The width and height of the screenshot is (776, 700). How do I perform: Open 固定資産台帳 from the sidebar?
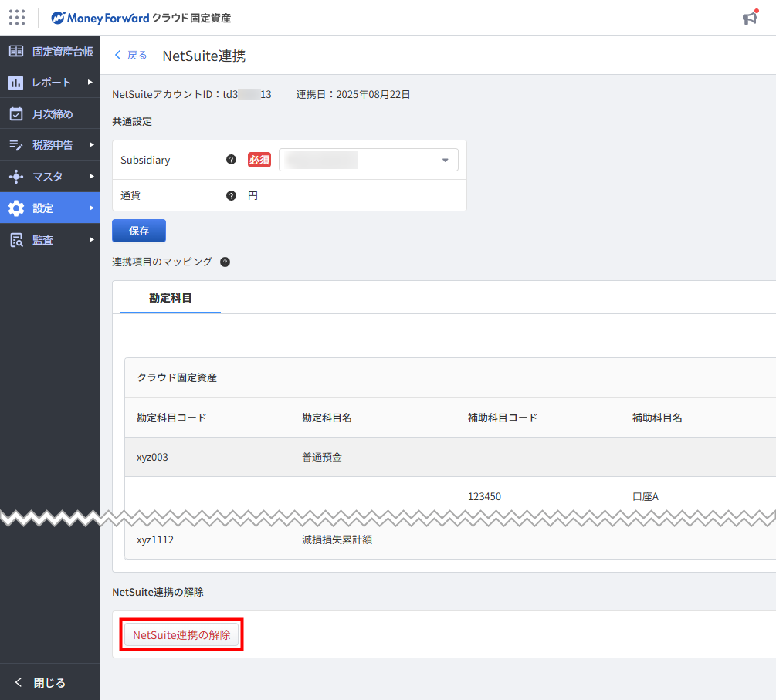[x=50, y=52]
